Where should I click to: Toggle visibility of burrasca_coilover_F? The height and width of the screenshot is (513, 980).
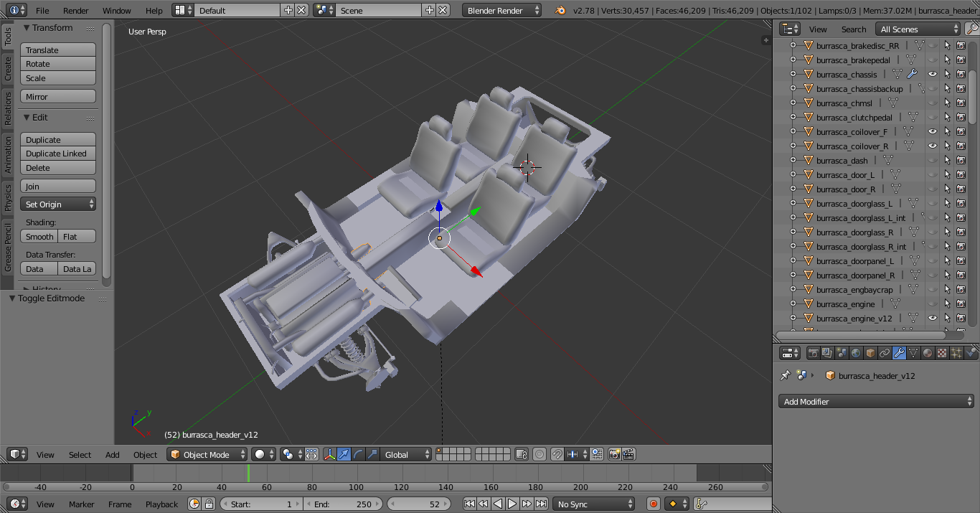[933, 131]
